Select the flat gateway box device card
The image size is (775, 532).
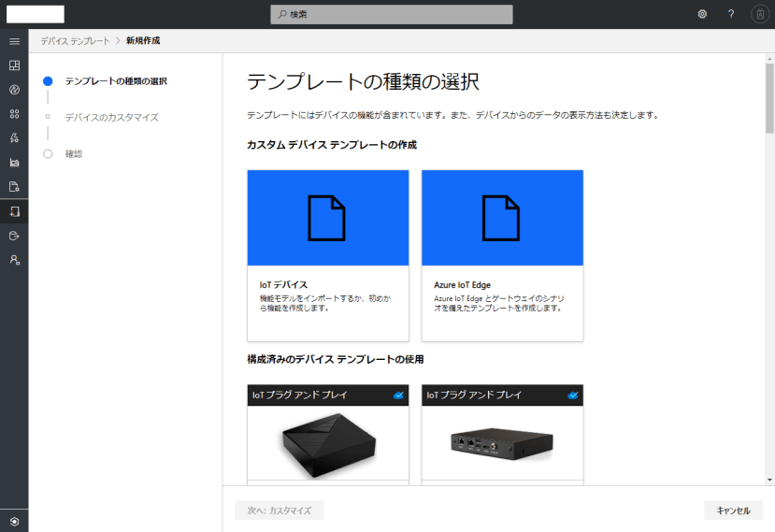[502, 434]
